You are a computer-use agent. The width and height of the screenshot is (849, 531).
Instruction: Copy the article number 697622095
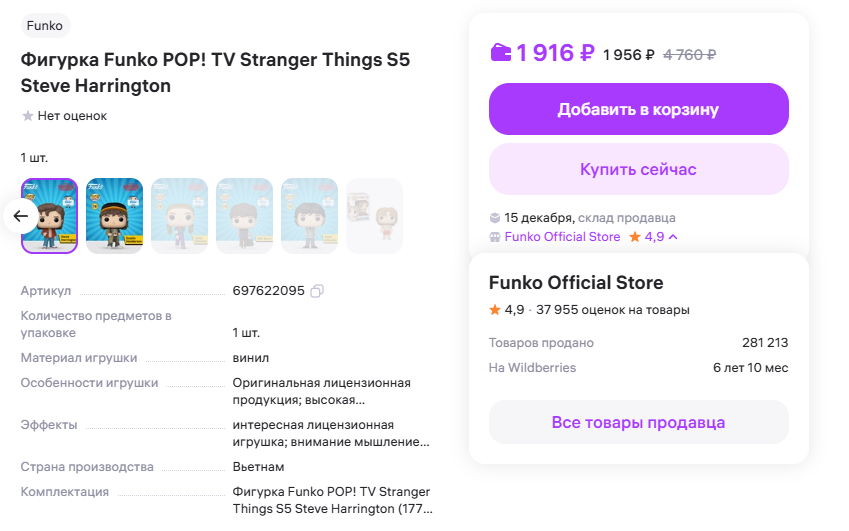point(317,291)
